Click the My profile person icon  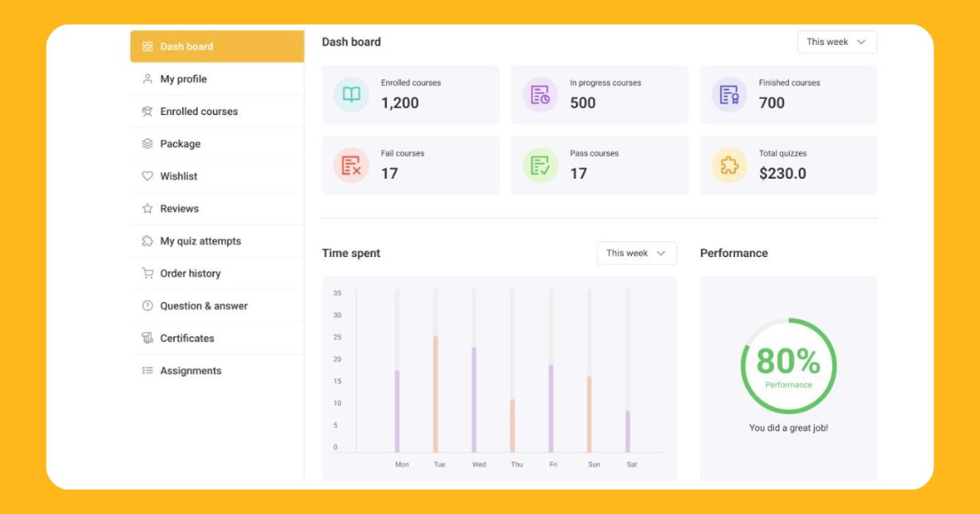pyautogui.click(x=147, y=79)
